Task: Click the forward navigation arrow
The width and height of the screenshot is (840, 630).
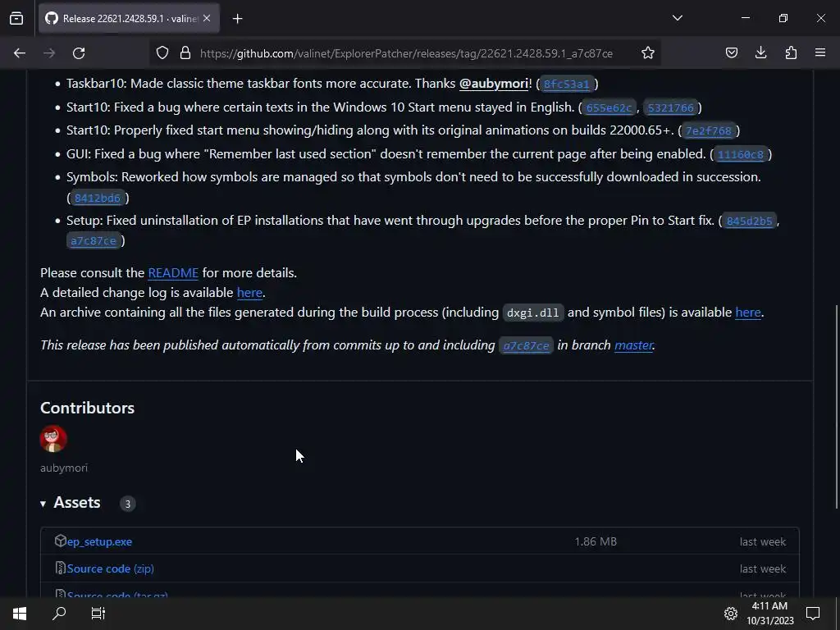Action: 49,53
